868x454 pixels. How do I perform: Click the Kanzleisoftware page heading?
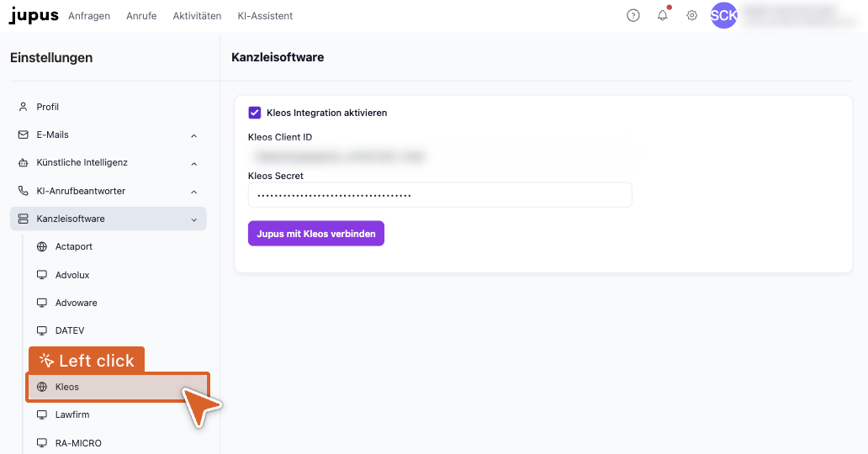[278, 57]
